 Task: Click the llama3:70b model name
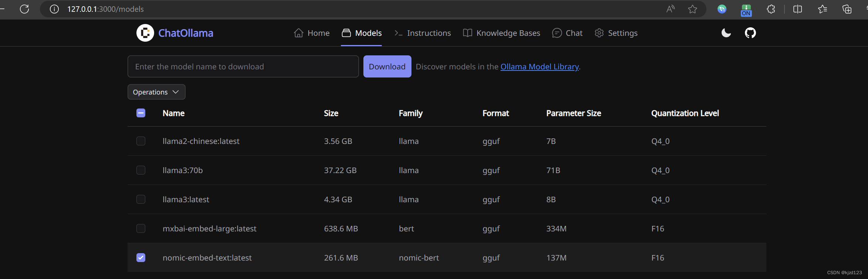[183, 170]
